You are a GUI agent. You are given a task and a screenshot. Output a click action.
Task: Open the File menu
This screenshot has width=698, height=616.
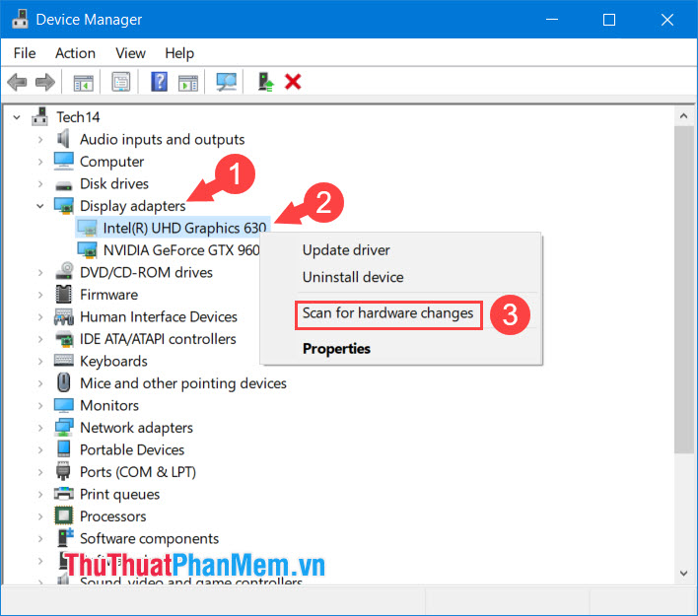point(25,53)
